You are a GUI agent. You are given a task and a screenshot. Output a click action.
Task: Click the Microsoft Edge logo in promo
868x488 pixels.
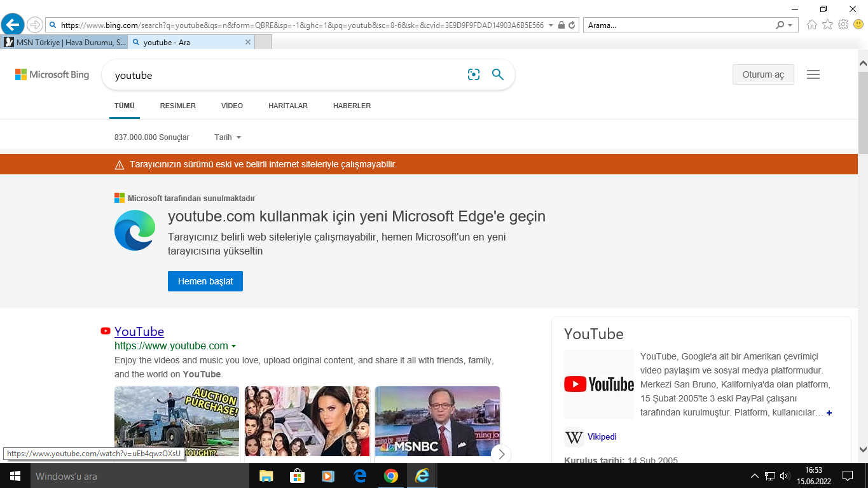pos(135,230)
